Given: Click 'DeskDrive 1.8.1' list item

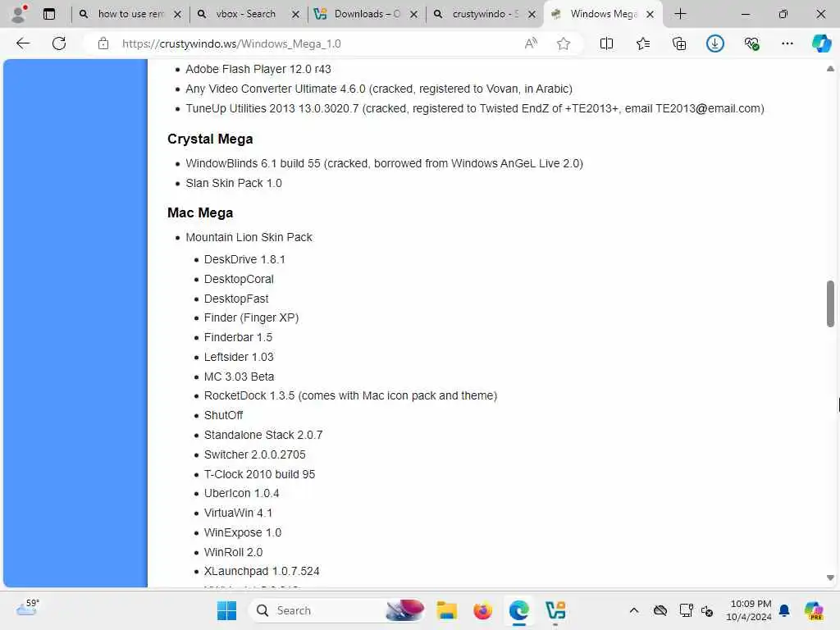Looking at the screenshot, I should [244, 260].
